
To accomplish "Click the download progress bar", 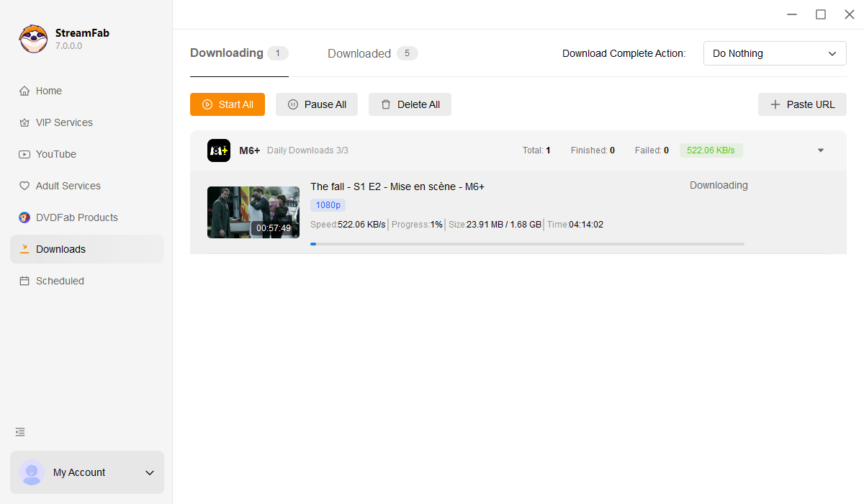I will pyautogui.click(x=528, y=244).
